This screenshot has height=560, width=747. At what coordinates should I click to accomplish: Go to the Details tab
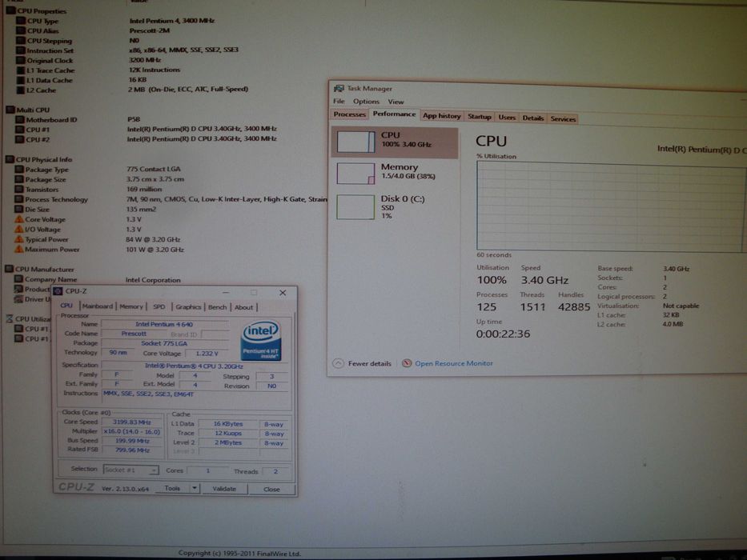pyautogui.click(x=532, y=118)
